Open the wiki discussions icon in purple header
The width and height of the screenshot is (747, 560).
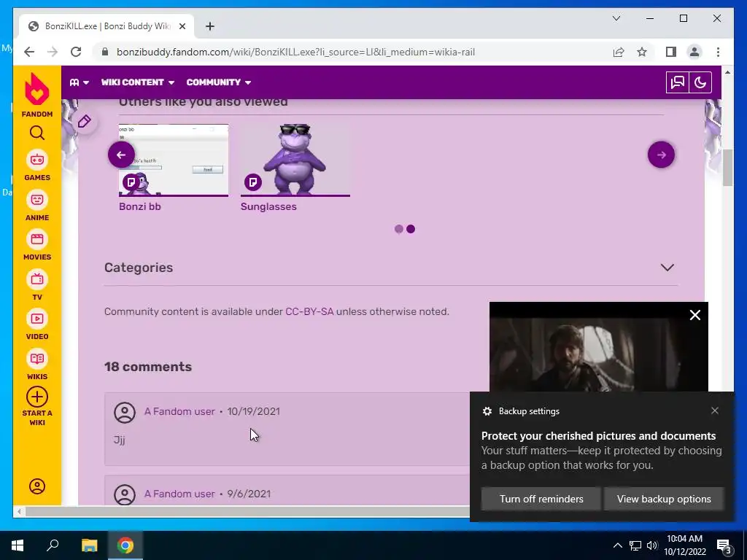[x=678, y=82]
